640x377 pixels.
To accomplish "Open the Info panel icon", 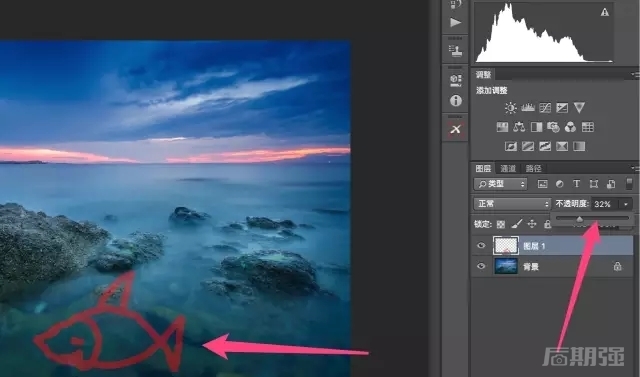I will click(x=456, y=100).
